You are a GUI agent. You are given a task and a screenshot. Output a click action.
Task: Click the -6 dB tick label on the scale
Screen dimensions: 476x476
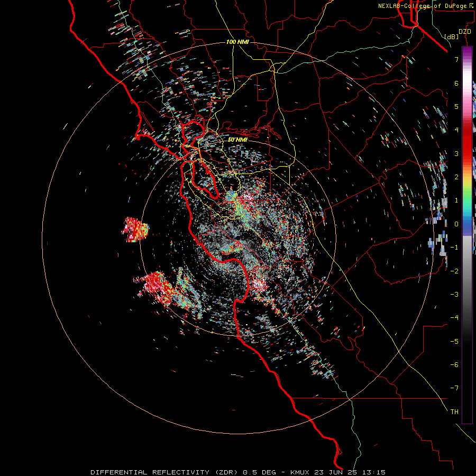(x=454, y=365)
